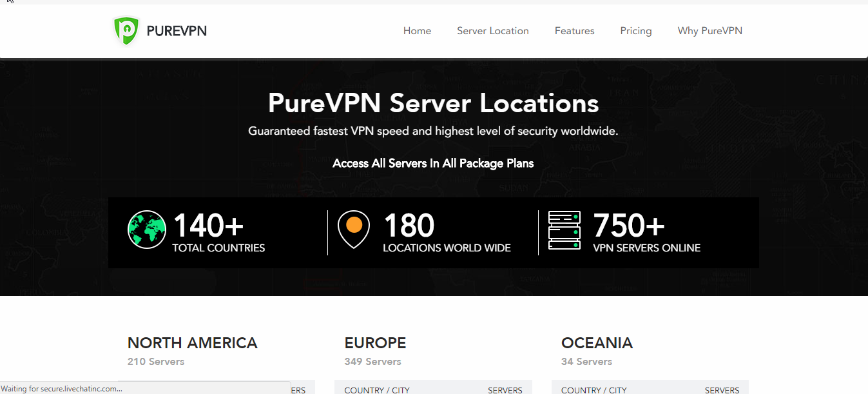
Task: Click the server stack icon
Action: coord(564,230)
